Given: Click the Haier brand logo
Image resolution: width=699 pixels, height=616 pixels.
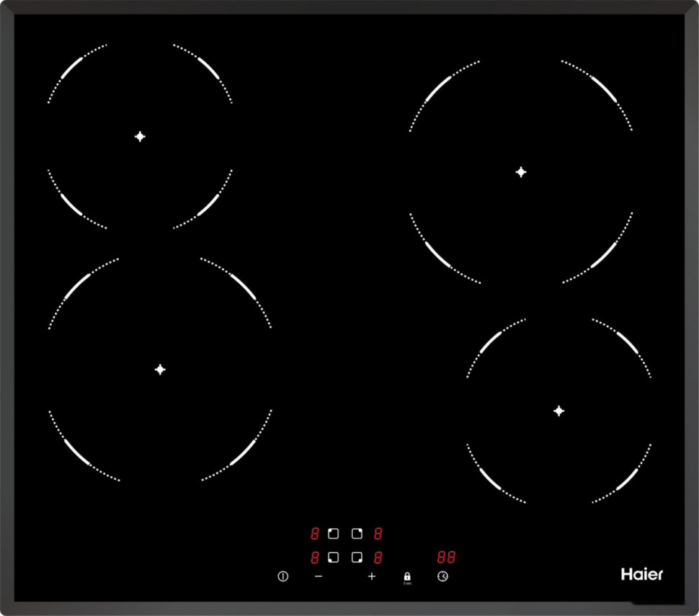Looking at the screenshot, I should (x=641, y=574).
